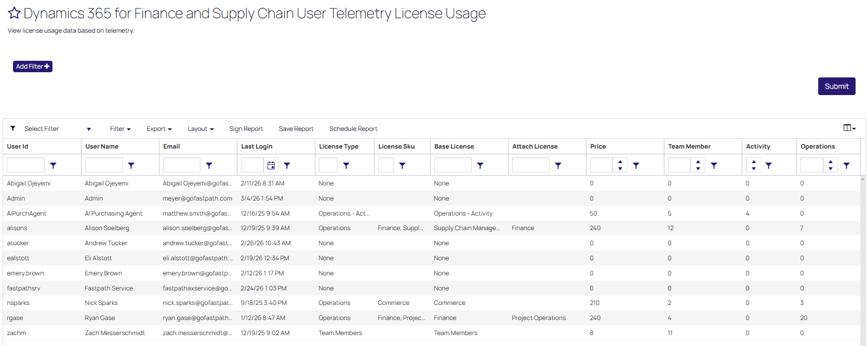Open the Layout dropdown menu
The height and width of the screenshot is (346, 868).
click(201, 129)
